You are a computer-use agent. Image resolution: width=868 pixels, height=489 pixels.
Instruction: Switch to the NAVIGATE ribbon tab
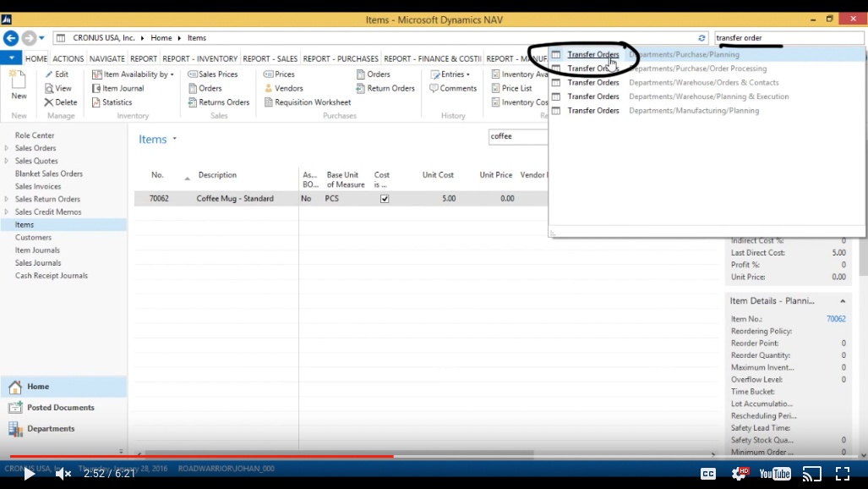click(x=106, y=58)
